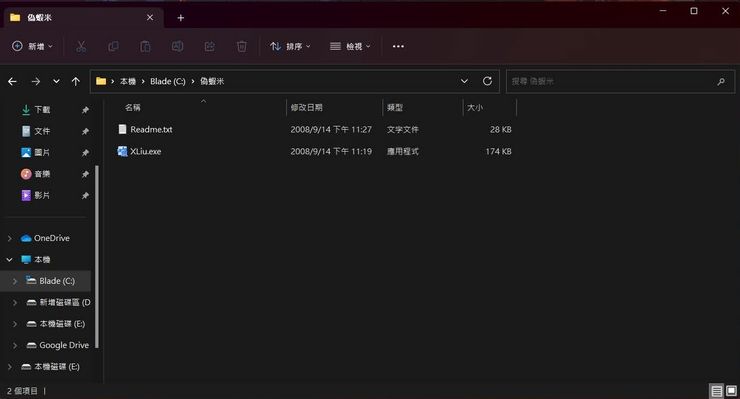Switch to large icons view in status bar

pyautogui.click(x=731, y=391)
